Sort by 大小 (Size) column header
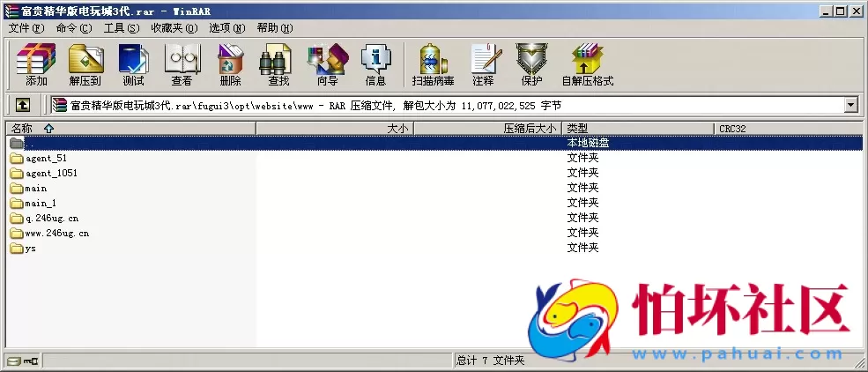 (335, 129)
